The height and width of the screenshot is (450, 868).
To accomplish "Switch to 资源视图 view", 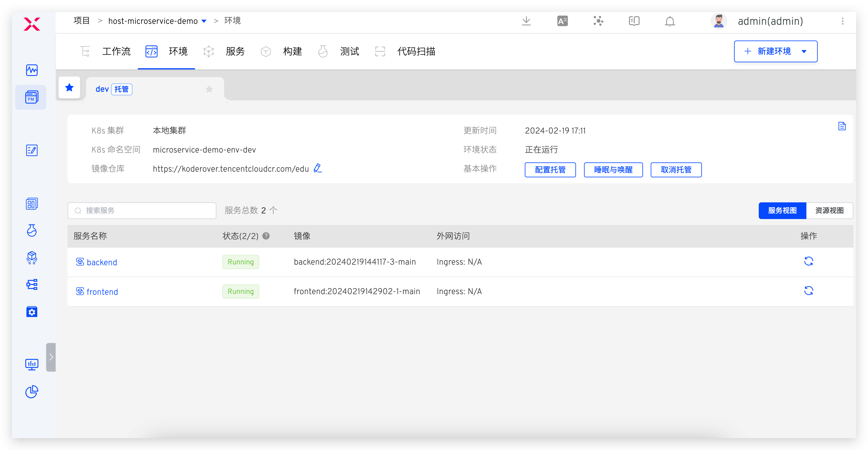I will coord(830,210).
